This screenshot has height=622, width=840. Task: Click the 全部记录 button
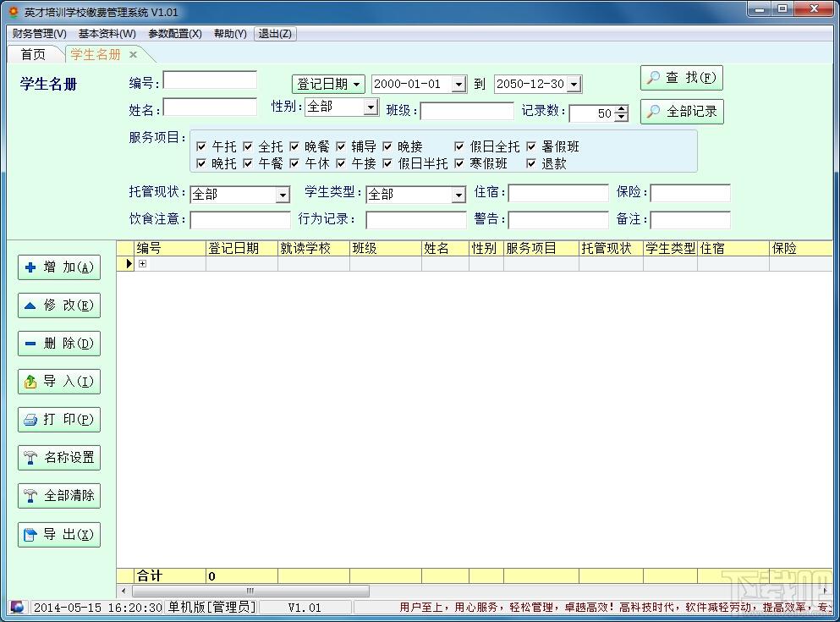point(682,112)
